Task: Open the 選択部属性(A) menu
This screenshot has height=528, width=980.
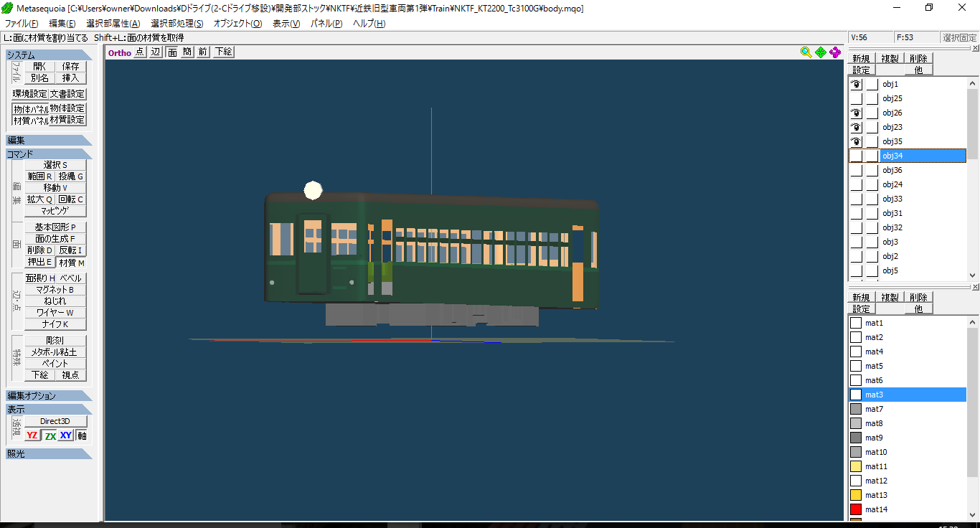Action: click(x=113, y=24)
